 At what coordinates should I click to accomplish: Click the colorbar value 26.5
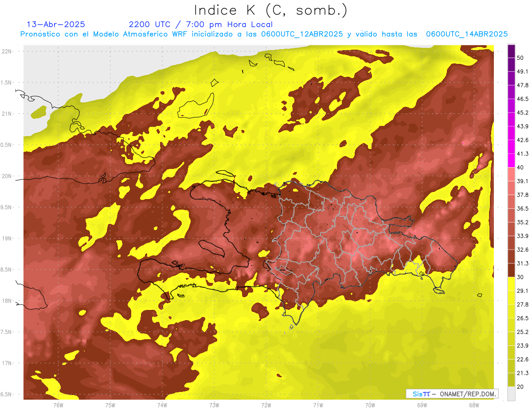523,318
